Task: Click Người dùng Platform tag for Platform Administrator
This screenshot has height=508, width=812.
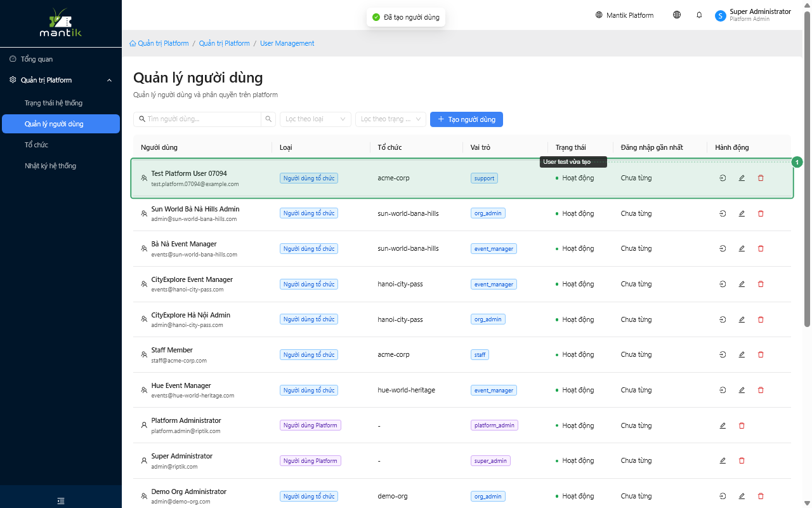Action: point(310,425)
